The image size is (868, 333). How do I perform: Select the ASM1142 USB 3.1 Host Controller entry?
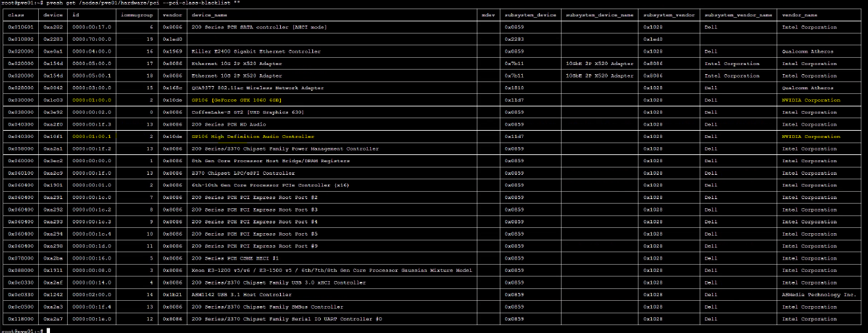(241, 295)
